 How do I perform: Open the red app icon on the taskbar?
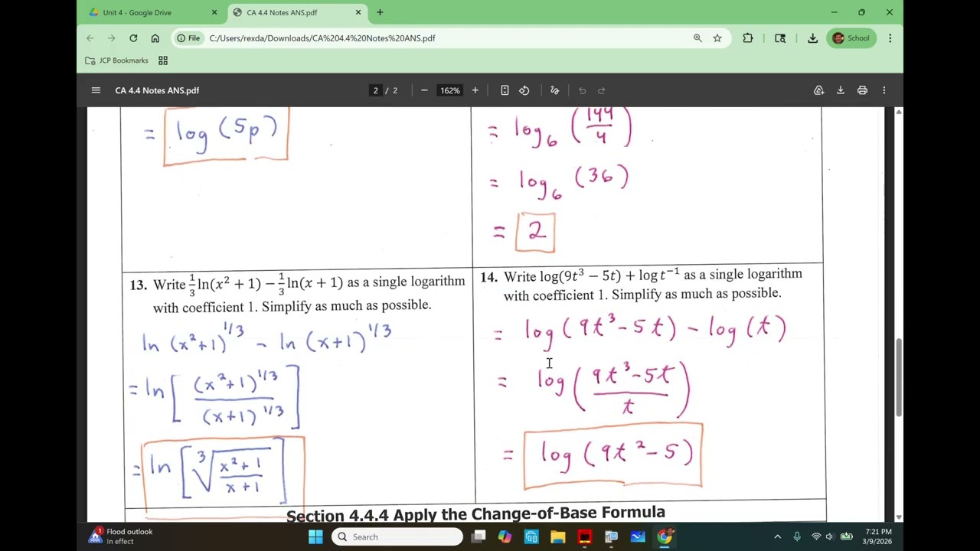[x=584, y=537]
